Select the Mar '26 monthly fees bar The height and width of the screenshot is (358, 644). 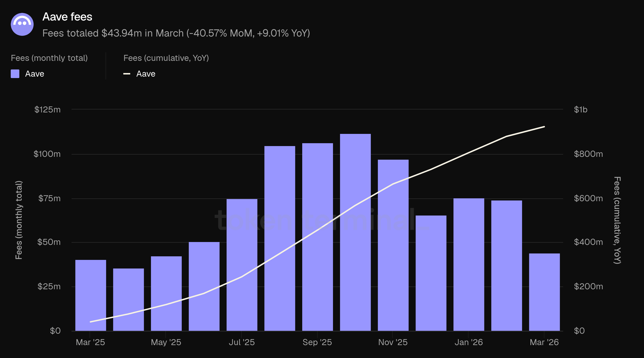click(x=544, y=292)
